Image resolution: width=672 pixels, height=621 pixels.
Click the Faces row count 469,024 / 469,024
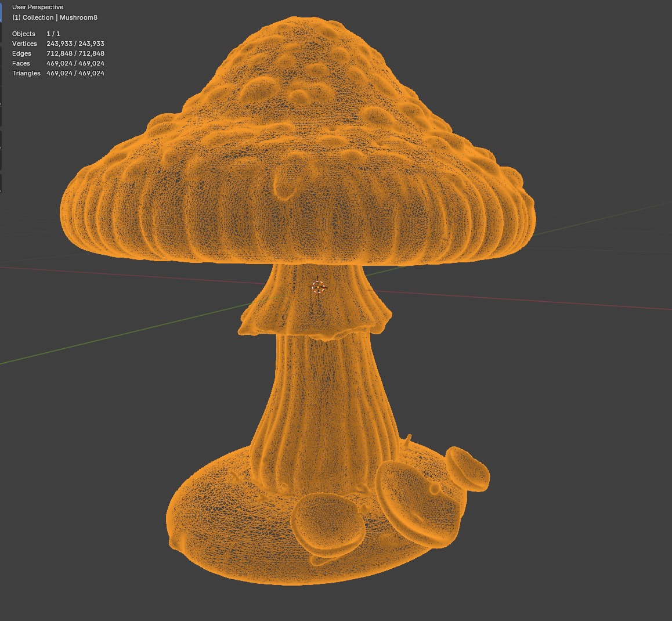coord(75,63)
